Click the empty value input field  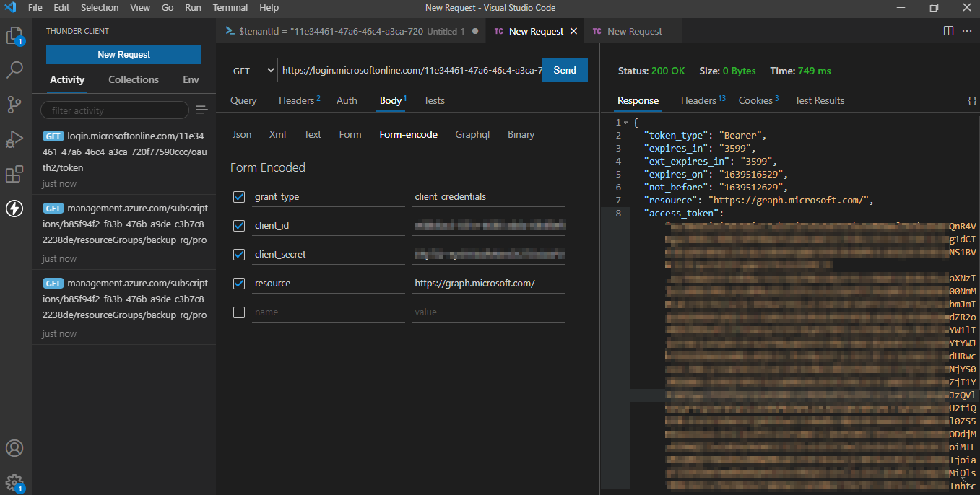pyautogui.click(x=488, y=312)
